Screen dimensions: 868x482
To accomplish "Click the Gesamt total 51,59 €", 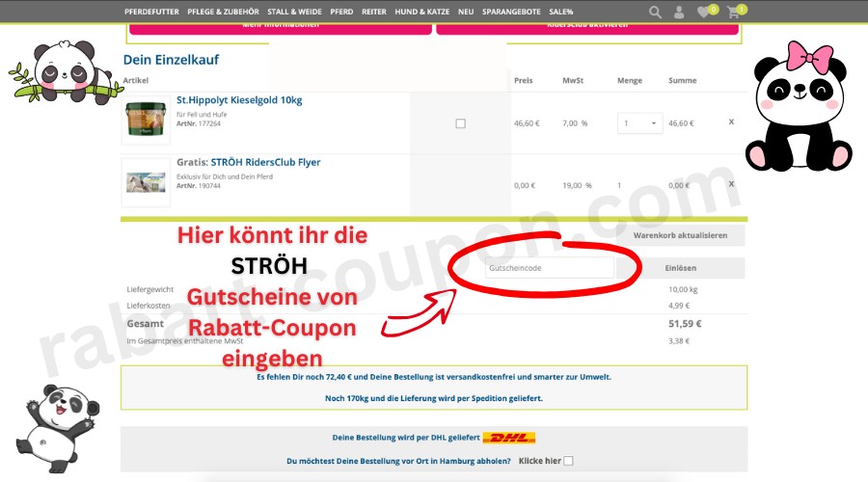I will point(685,324).
